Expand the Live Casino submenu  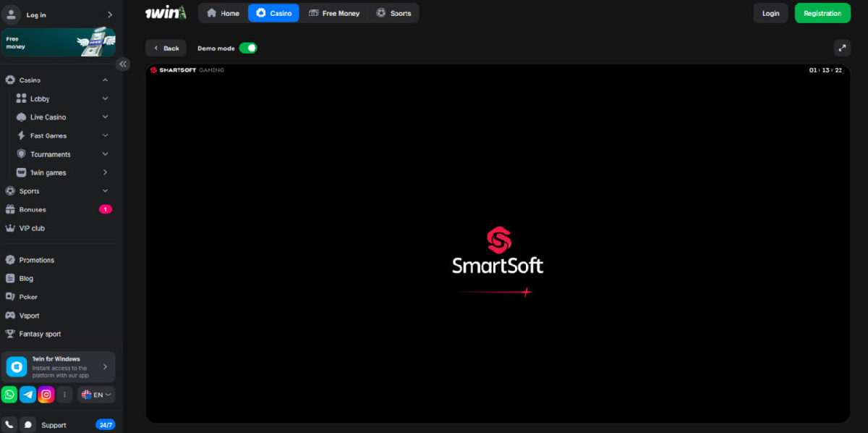click(x=105, y=117)
